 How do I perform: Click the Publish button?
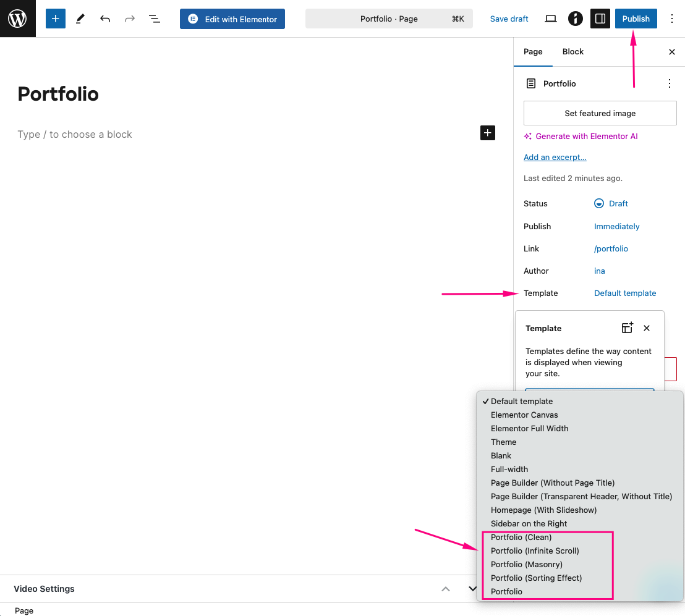click(636, 19)
